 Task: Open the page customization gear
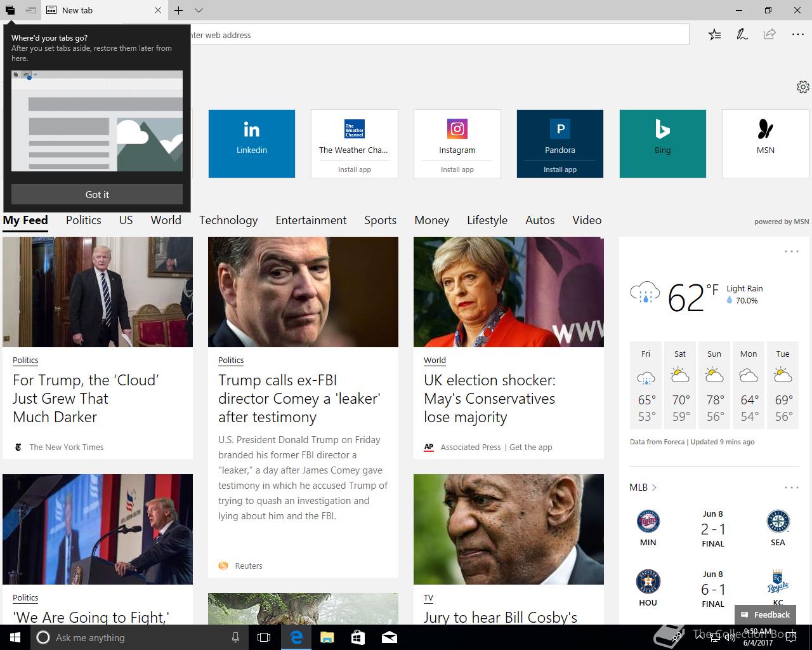click(802, 87)
